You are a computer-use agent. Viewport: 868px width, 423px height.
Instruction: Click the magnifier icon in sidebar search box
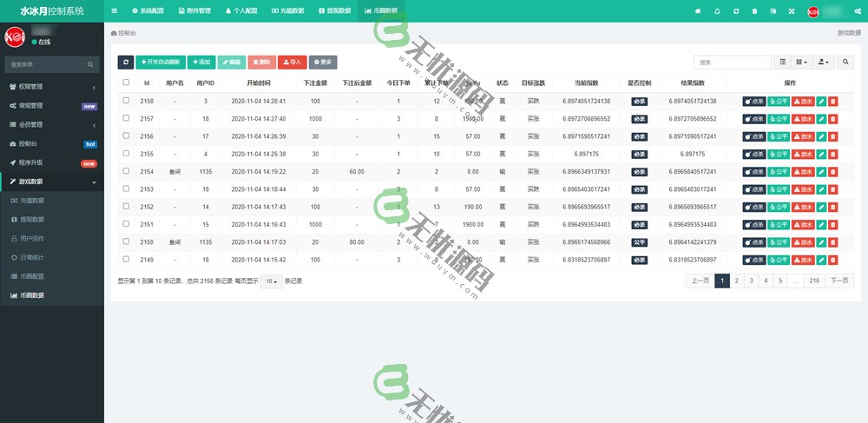[90, 65]
